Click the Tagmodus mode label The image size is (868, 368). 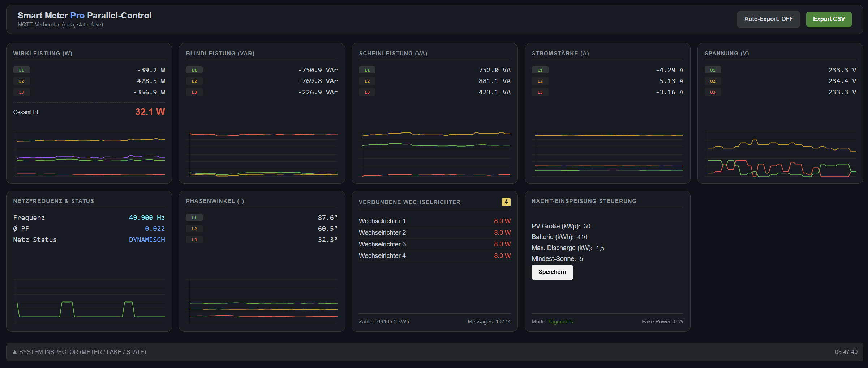point(560,322)
